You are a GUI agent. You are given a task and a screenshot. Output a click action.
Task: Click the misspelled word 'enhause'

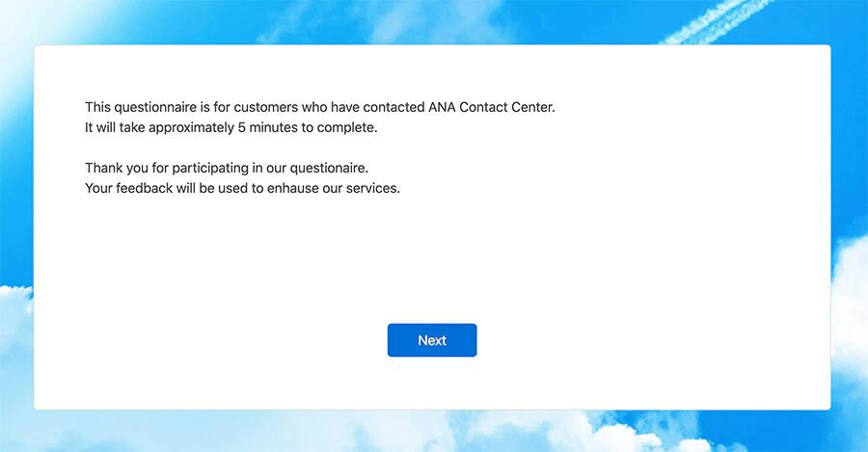click(x=297, y=188)
